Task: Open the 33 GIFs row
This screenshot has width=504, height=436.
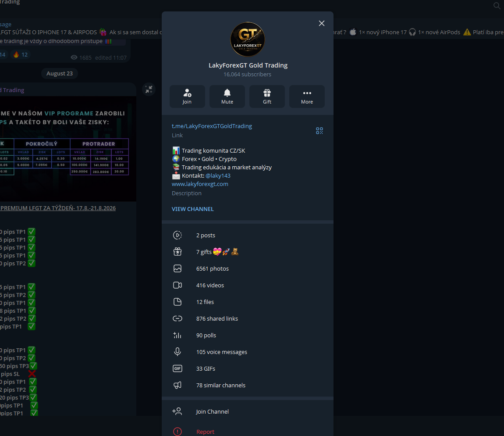Action: click(248, 369)
